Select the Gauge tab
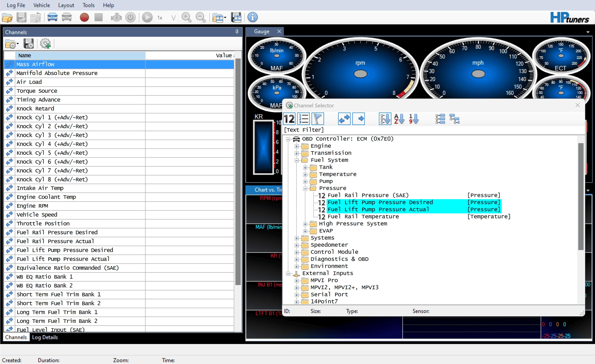The image size is (595, 364). click(261, 31)
